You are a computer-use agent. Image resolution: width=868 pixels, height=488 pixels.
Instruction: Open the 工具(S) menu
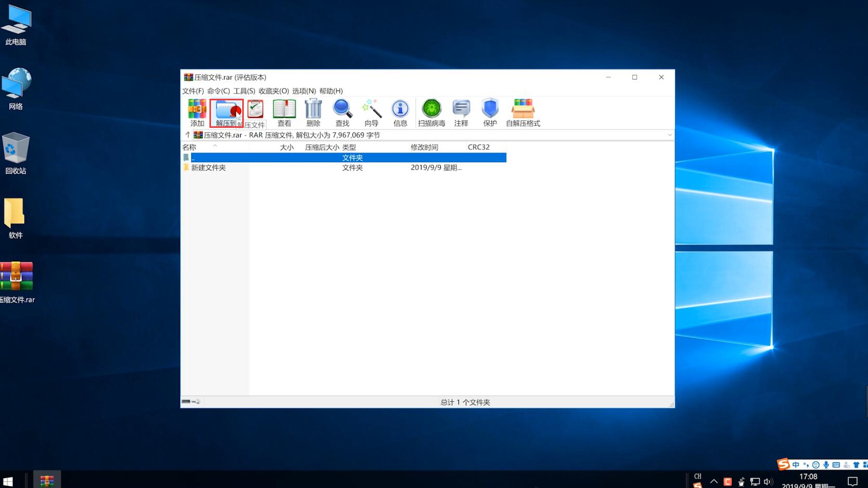[x=244, y=91]
